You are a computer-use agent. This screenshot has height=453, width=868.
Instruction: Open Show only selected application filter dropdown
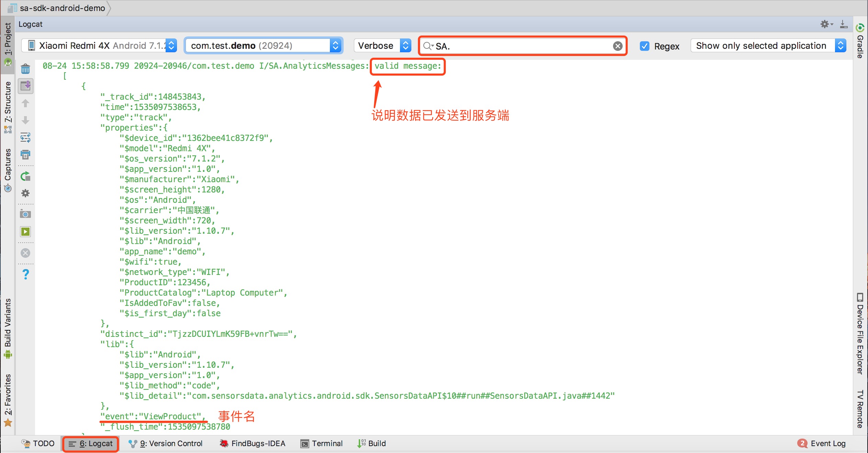(x=768, y=46)
